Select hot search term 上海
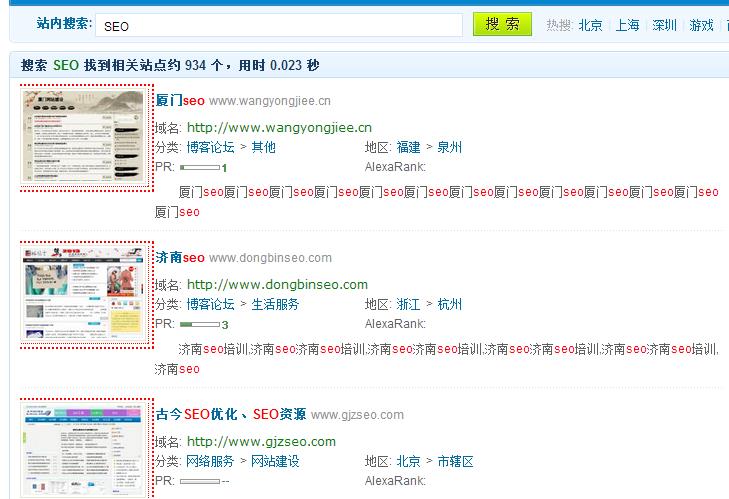 pos(628,26)
